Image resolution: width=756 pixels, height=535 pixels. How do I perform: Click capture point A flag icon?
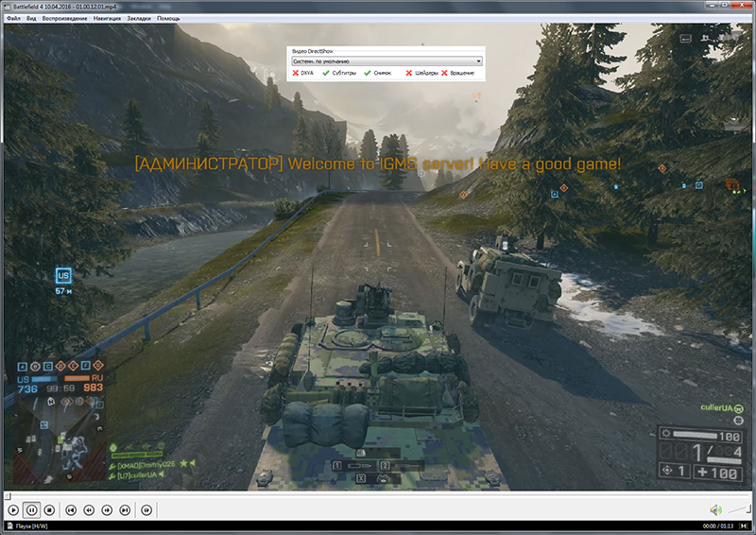pyautogui.click(x=22, y=366)
